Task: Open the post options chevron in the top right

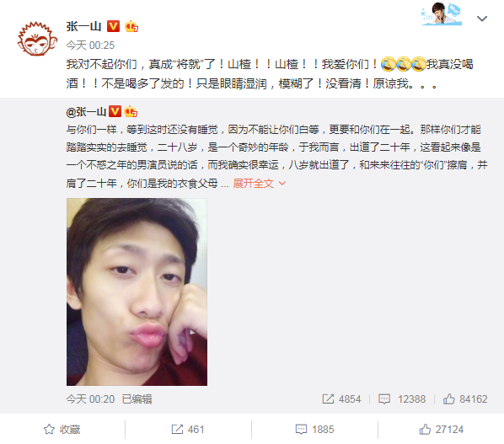Action: click(x=482, y=19)
